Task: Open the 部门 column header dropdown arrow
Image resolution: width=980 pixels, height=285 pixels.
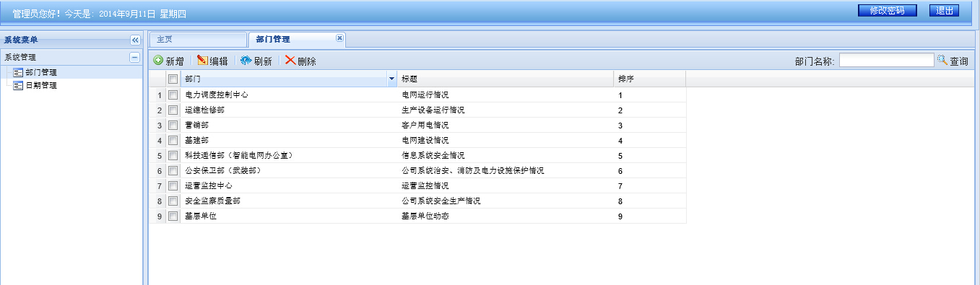Action: 392,79
